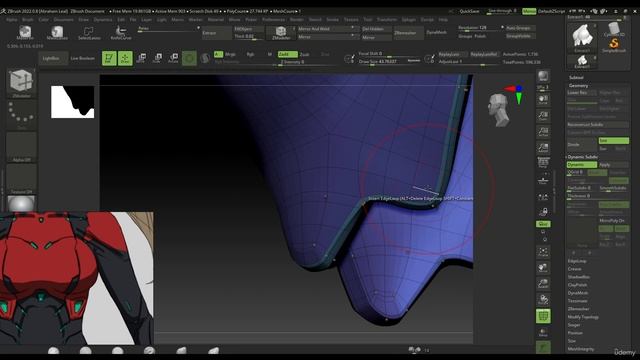The image size is (640, 360).
Task: Toggle the Zsub button
Action: coord(304,54)
